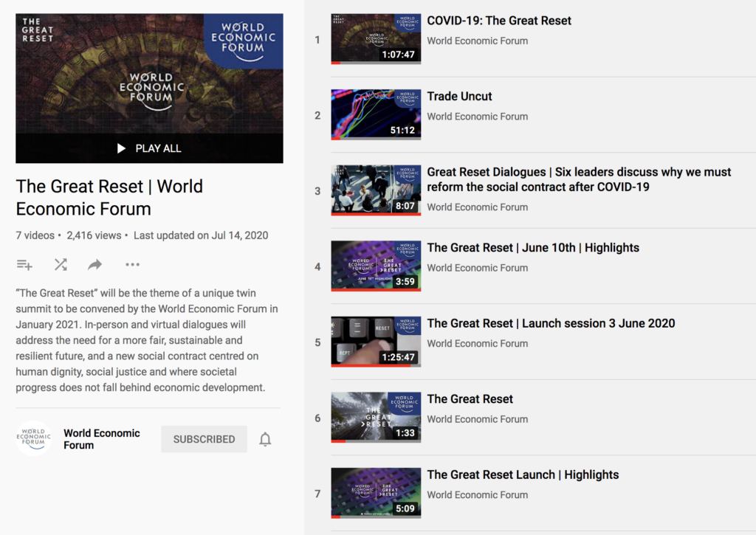756x535 pixels.
Task: Open the Launch session 3 June thumbnail
Action: pyautogui.click(x=376, y=342)
